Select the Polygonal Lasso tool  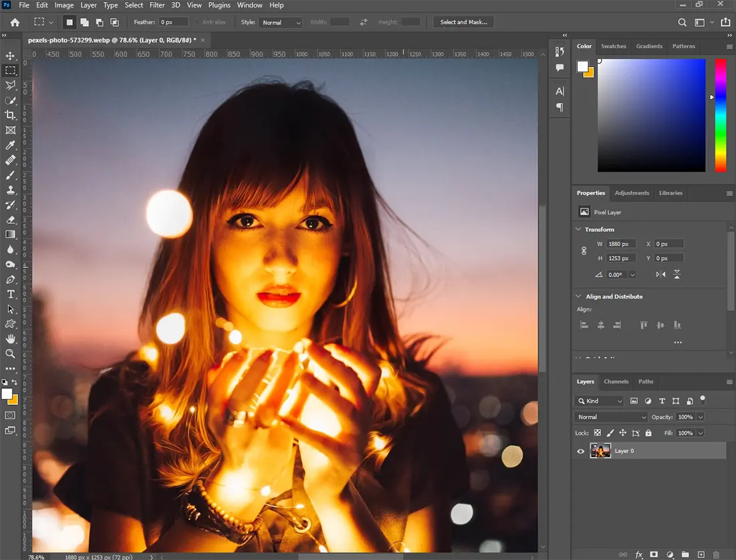[x=10, y=86]
